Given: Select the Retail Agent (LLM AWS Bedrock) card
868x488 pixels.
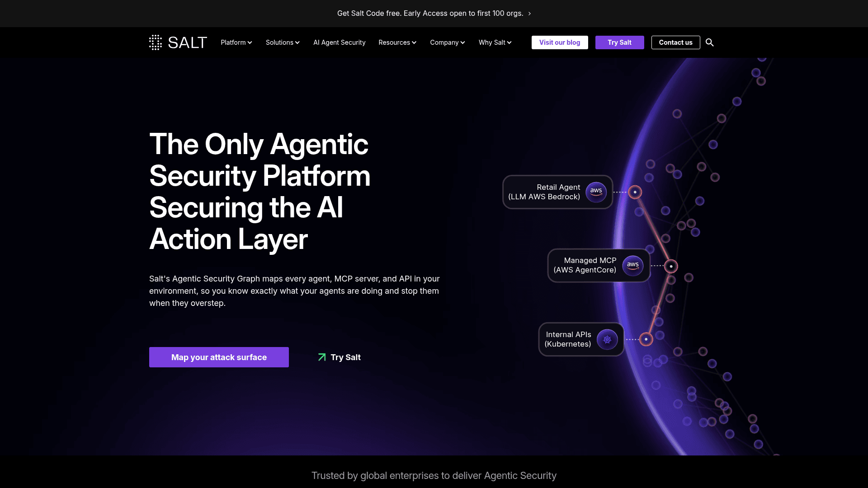Looking at the screenshot, I should (x=558, y=192).
